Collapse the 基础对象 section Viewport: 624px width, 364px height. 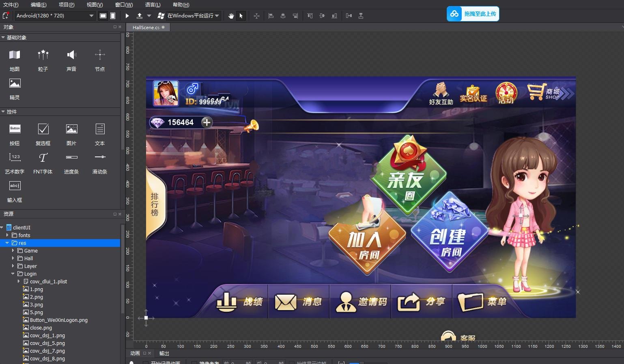3,37
